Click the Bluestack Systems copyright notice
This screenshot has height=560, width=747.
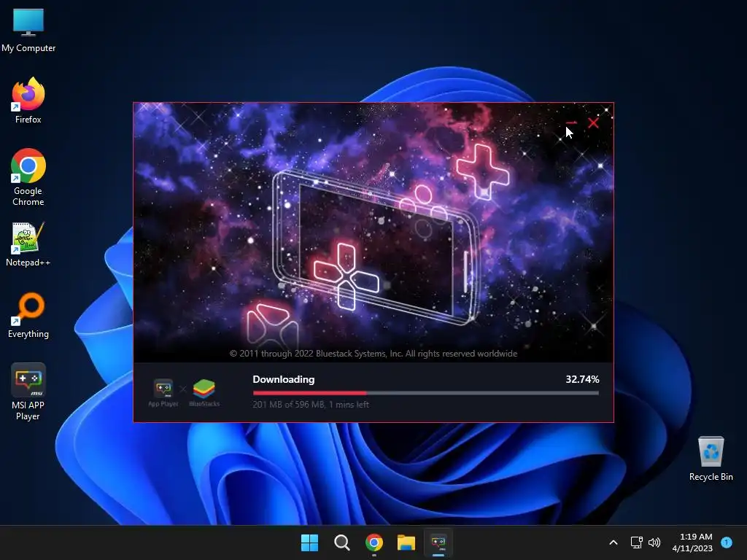[373, 354]
